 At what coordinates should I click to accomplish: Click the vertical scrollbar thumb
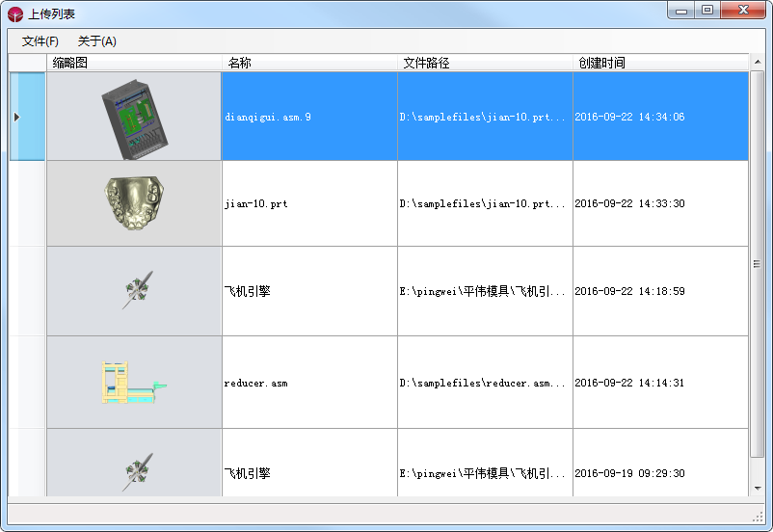[x=757, y=263]
